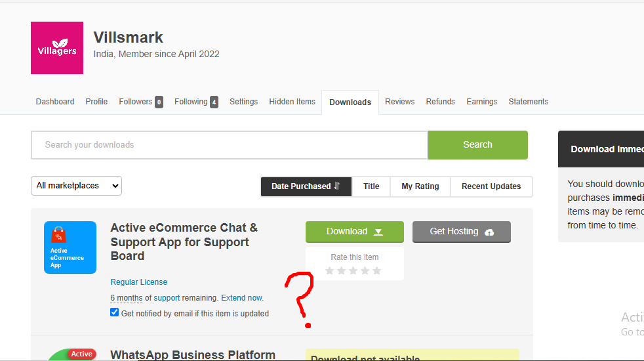
Task: Open WhatsApp Business Platform item title
Action: click(193, 354)
